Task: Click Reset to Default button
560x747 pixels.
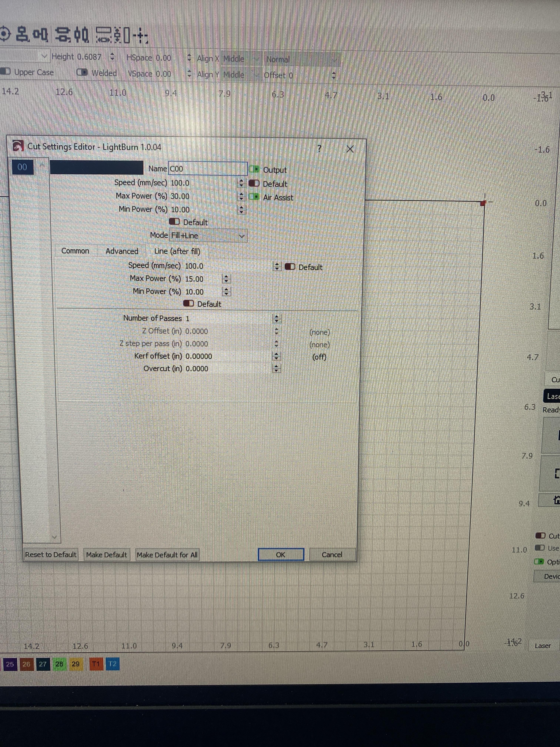Action: point(51,555)
